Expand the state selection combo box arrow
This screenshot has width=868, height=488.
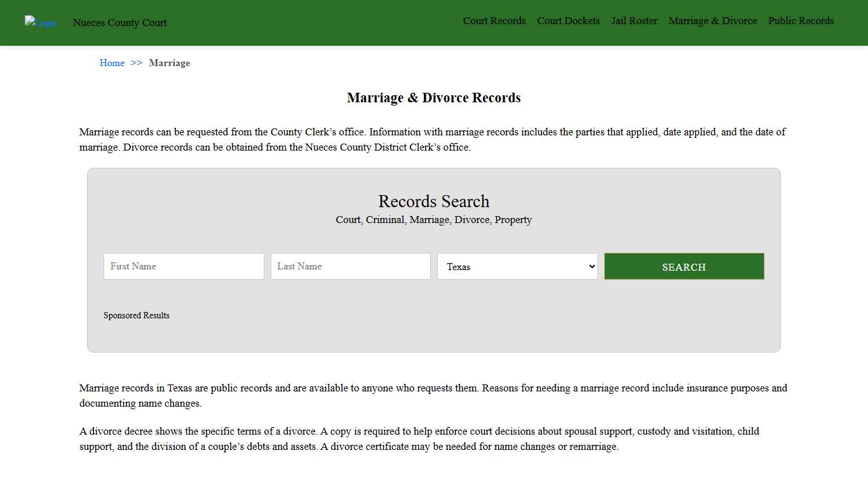tap(591, 266)
